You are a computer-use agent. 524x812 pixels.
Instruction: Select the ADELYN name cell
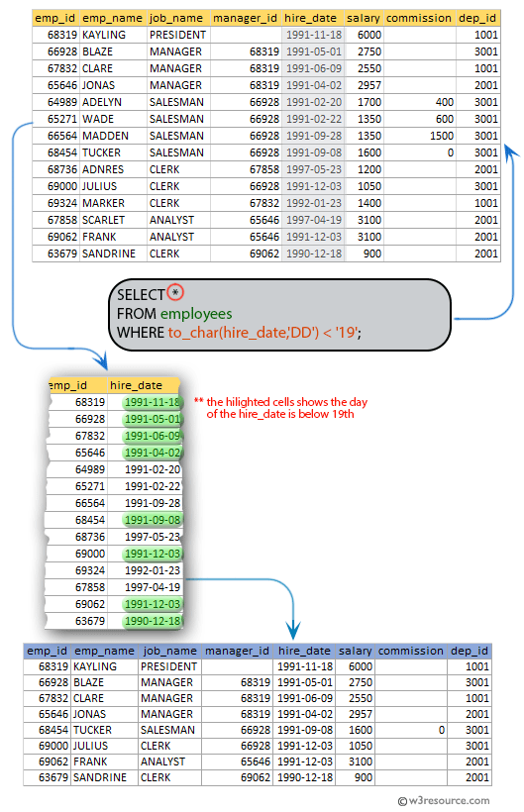(102, 102)
